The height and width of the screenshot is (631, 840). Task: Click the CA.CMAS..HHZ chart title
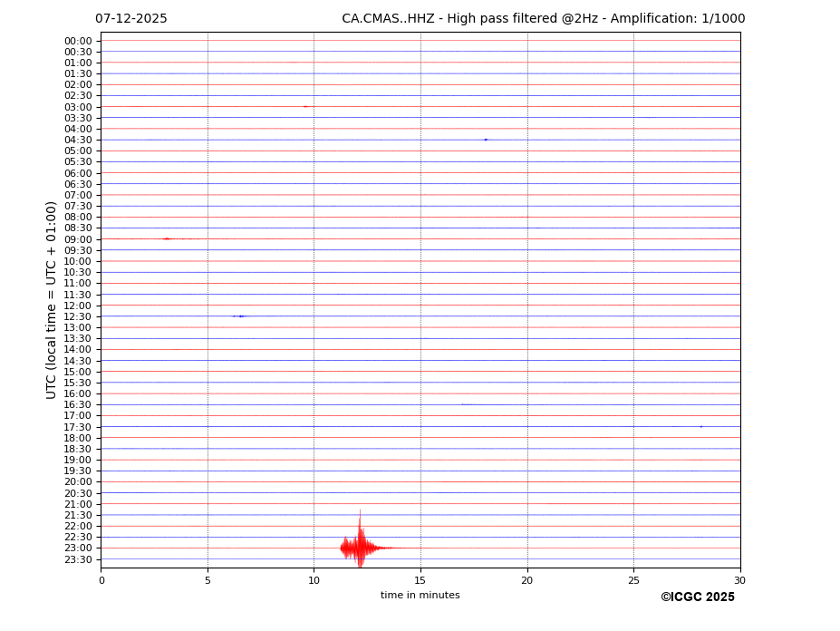543,19
